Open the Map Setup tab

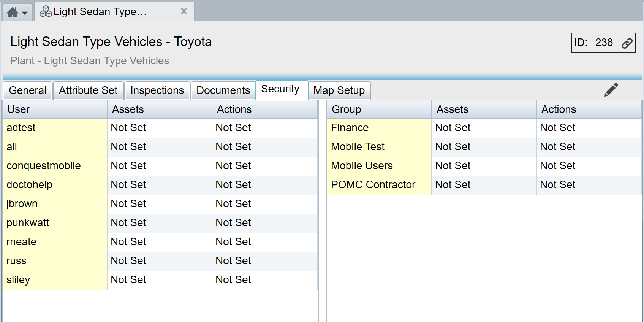tap(339, 90)
